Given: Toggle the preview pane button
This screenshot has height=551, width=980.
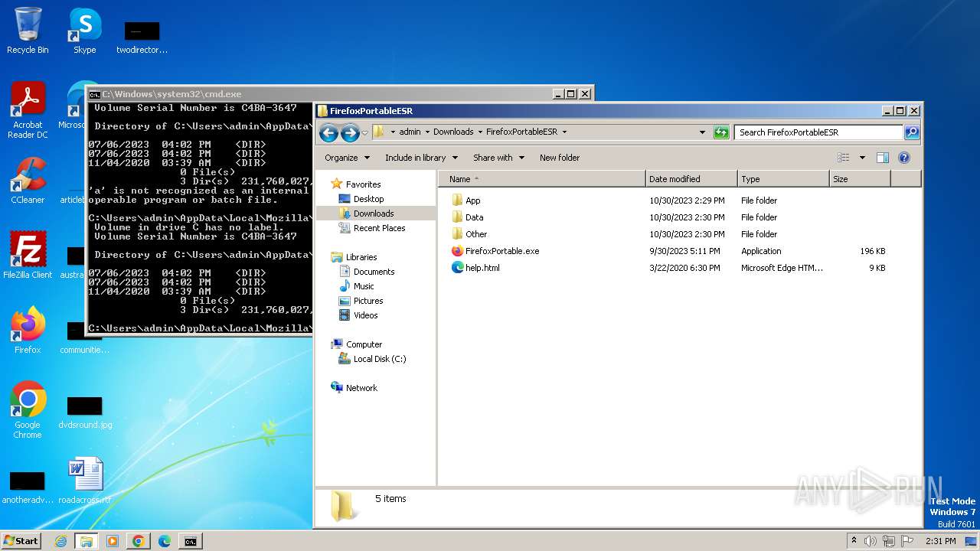Looking at the screenshot, I should point(883,158).
